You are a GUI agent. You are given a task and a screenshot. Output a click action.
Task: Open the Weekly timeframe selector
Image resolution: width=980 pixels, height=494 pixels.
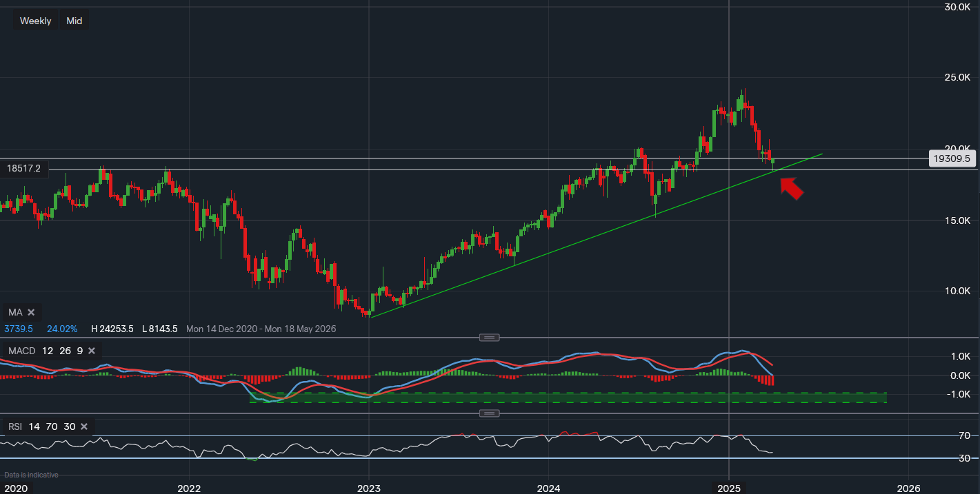(x=35, y=21)
